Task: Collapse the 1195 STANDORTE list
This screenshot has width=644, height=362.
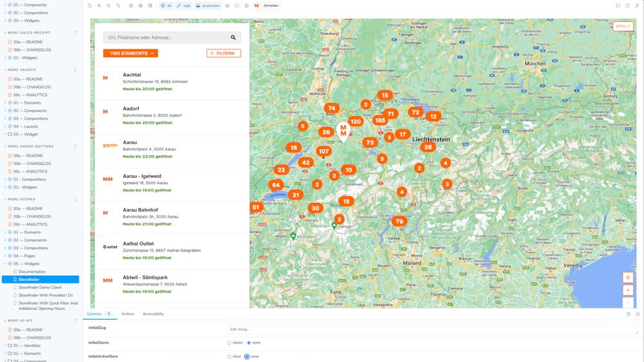Action: pyautogui.click(x=131, y=53)
